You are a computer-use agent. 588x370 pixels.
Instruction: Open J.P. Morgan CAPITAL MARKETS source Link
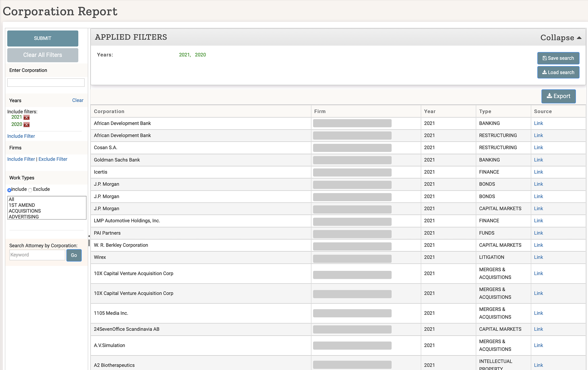coord(538,209)
